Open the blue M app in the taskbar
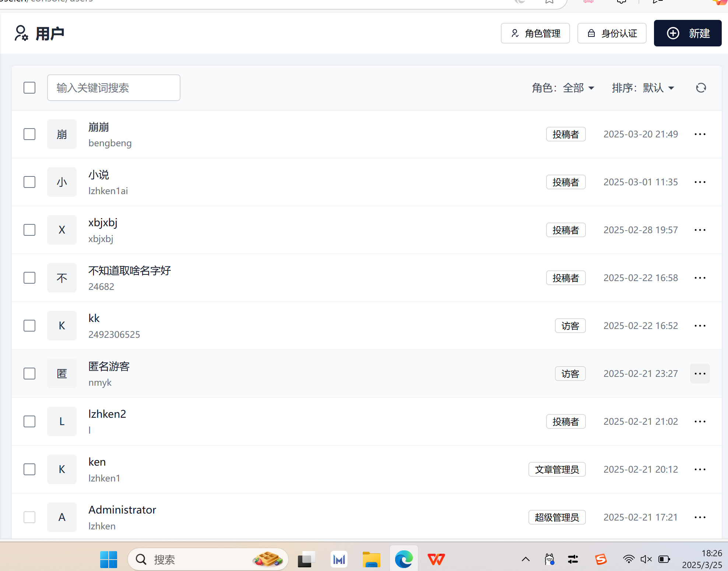 click(x=339, y=560)
